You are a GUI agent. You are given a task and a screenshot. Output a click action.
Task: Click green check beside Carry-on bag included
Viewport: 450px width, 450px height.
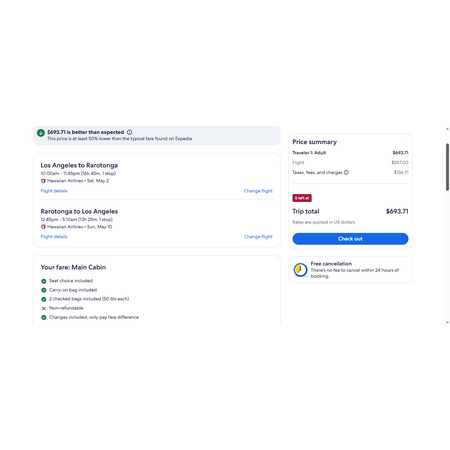pos(44,290)
